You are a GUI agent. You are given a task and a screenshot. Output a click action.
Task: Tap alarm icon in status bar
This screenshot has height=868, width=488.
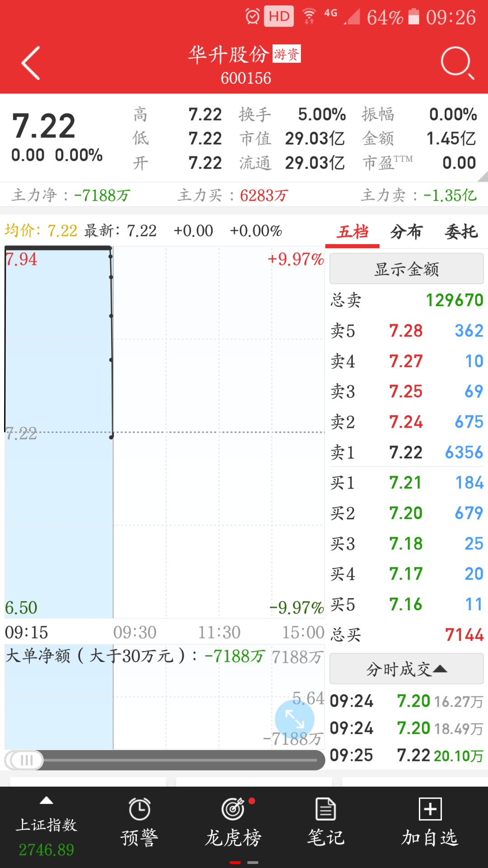253,17
